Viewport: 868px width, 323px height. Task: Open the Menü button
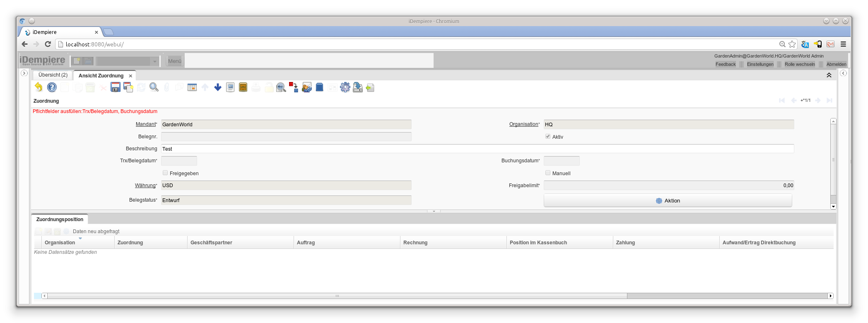[174, 61]
